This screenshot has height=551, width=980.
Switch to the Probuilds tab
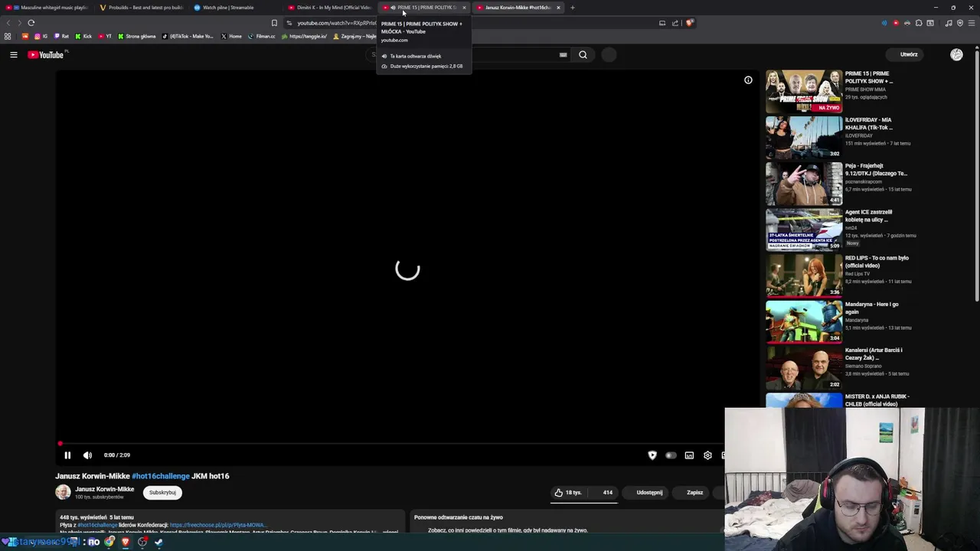pos(141,8)
